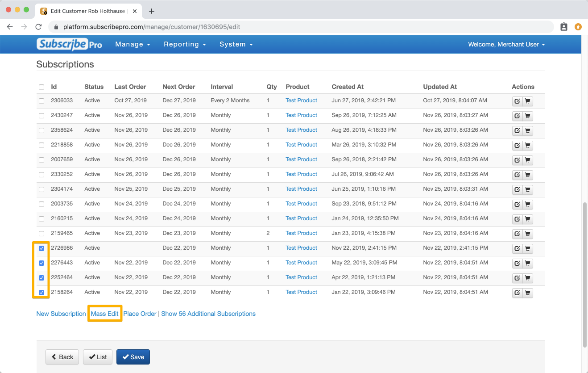Toggle select-all checkbox in table header
This screenshot has height=373, width=588.
click(x=41, y=87)
